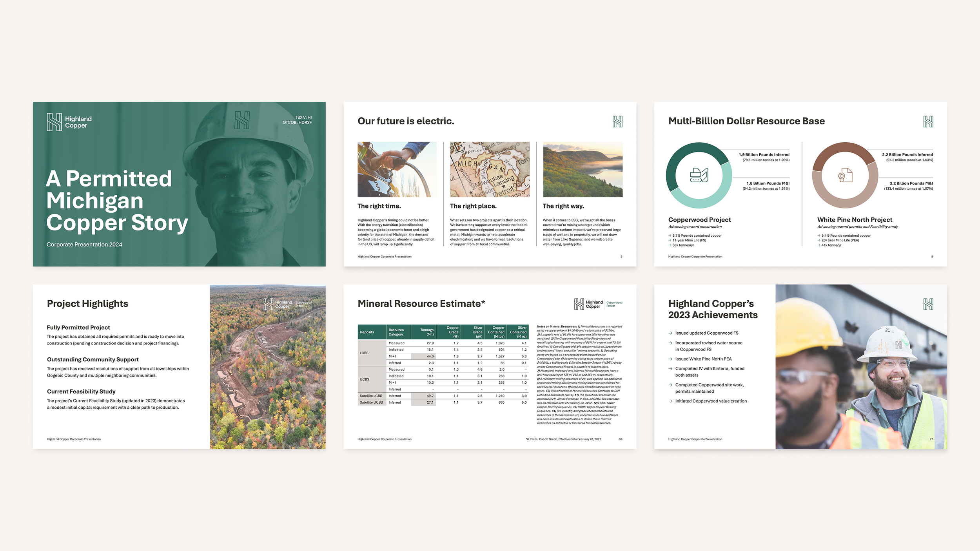Click the bulldozer icon inside the green donut chart
The height and width of the screenshot is (551, 980).
point(699,175)
